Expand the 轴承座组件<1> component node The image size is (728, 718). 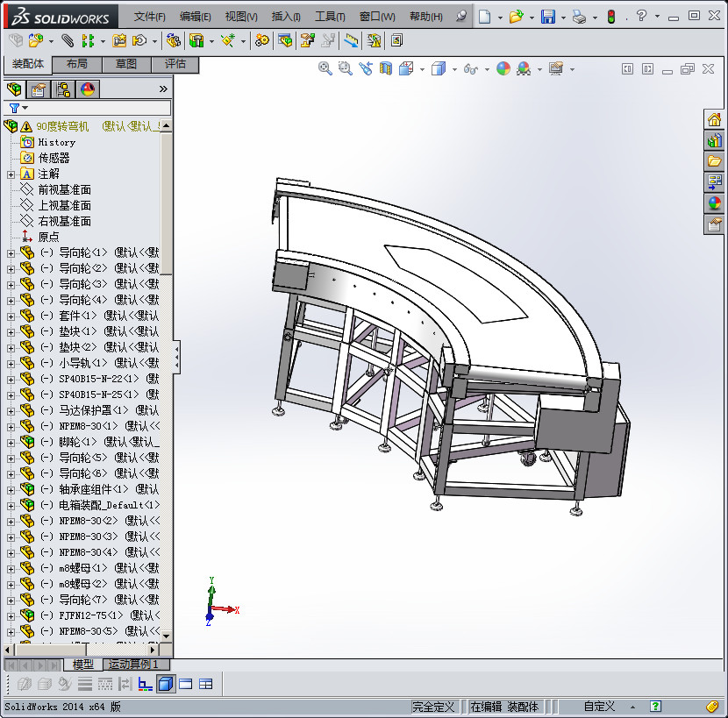[x=11, y=490]
